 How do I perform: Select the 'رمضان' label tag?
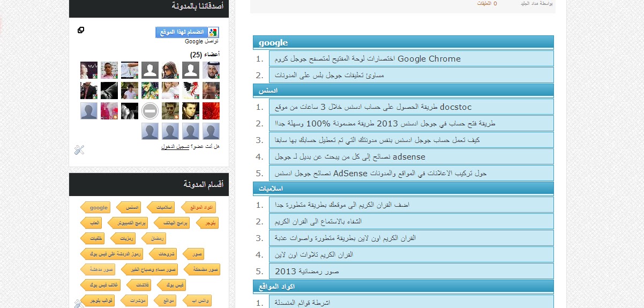pos(155,238)
